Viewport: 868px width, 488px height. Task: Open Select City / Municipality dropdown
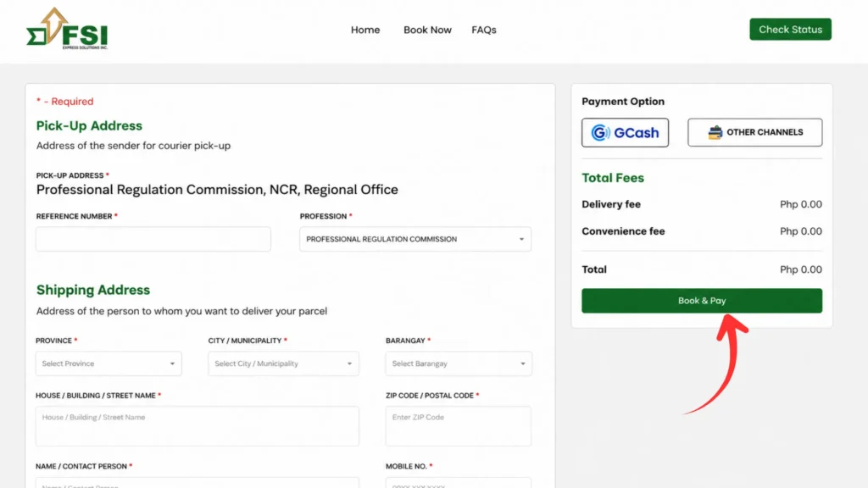click(283, 363)
